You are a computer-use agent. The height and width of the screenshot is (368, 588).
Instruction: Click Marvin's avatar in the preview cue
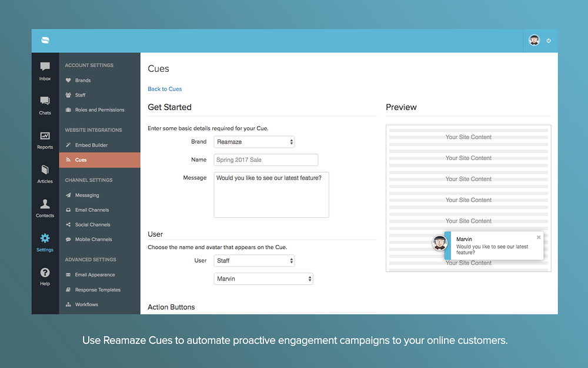pyautogui.click(x=439, y=243)
